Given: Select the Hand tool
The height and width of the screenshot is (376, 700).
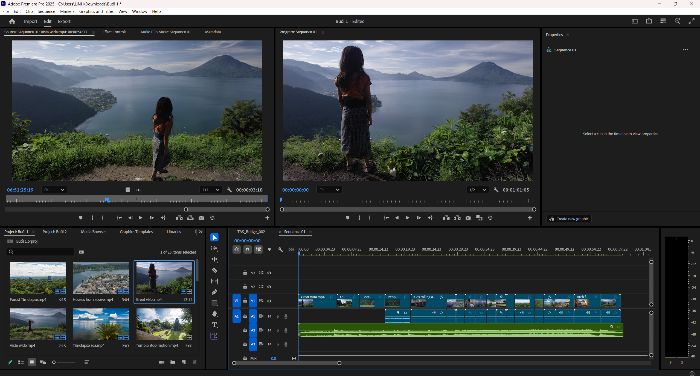Looking at the screenshot, I should point(214,314).
